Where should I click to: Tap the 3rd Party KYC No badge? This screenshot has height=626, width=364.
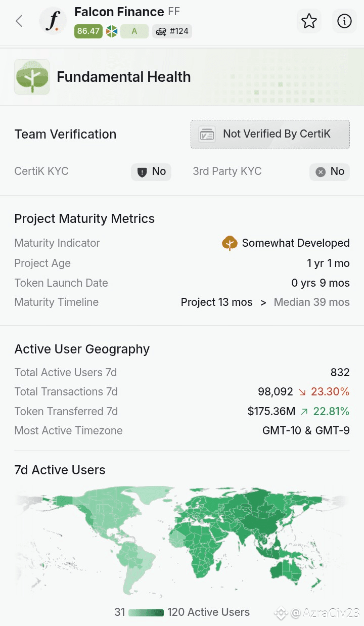pos(330,171)
